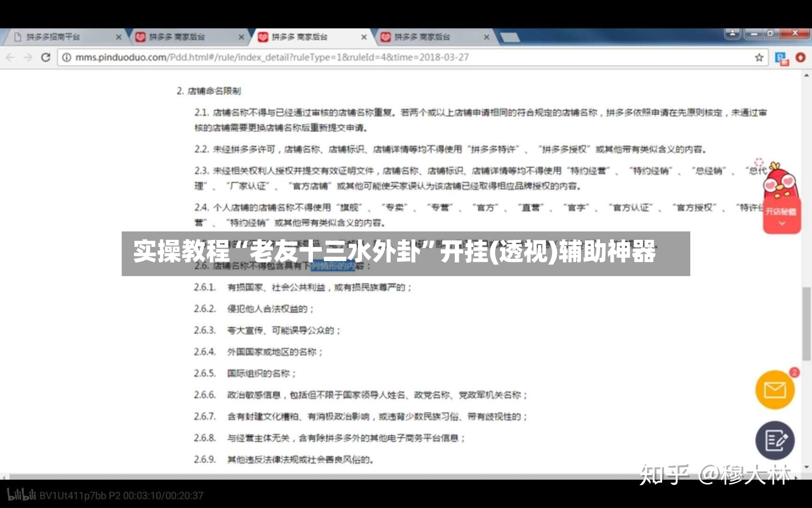Image resolution: width=812 pixels, height=508 pixels.
Task: Click the vertical scrollbar up arrow
Action: coord(807,75)
